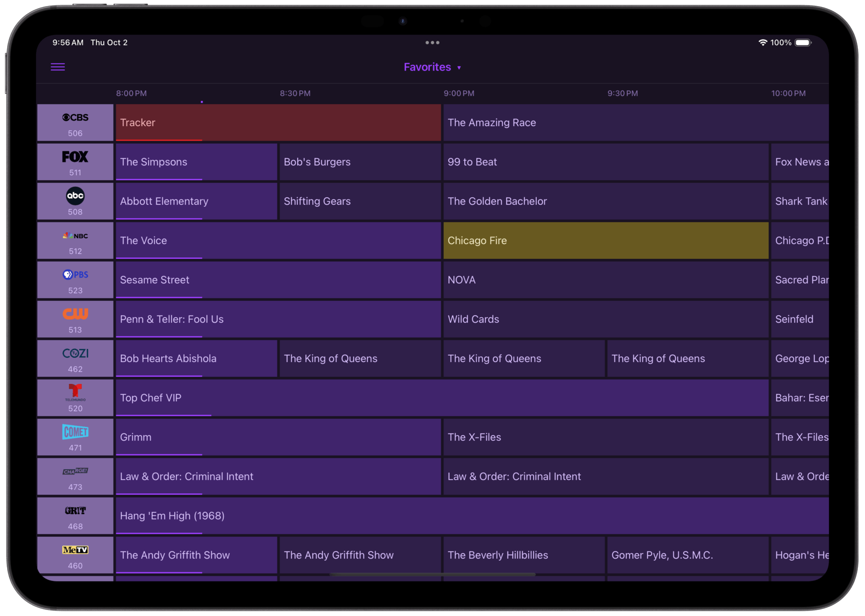Open Bob Hearts Abishola listing
Image resolution: width=865 pixels, height=616 pixels.
pos(196,359)
